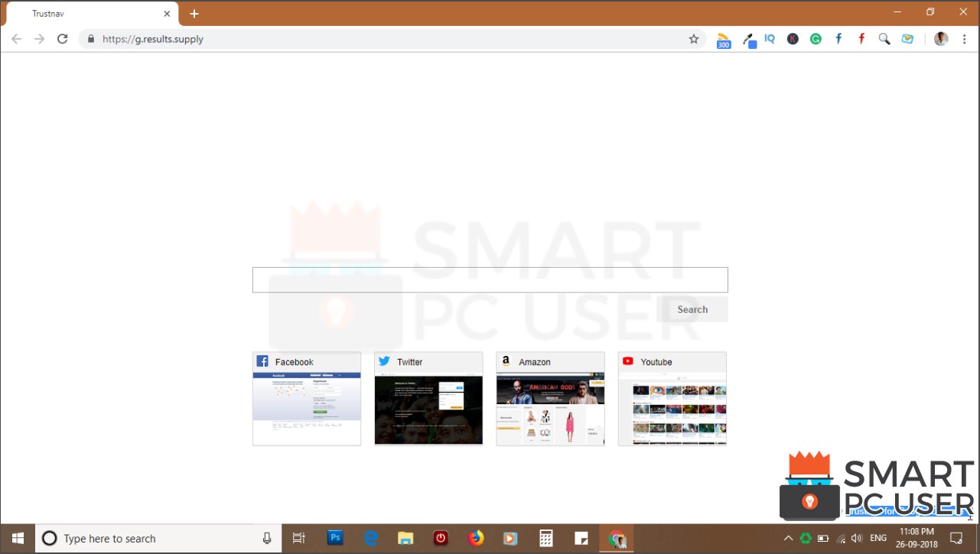Open the Action Center notifications icon

pos(956,539)
